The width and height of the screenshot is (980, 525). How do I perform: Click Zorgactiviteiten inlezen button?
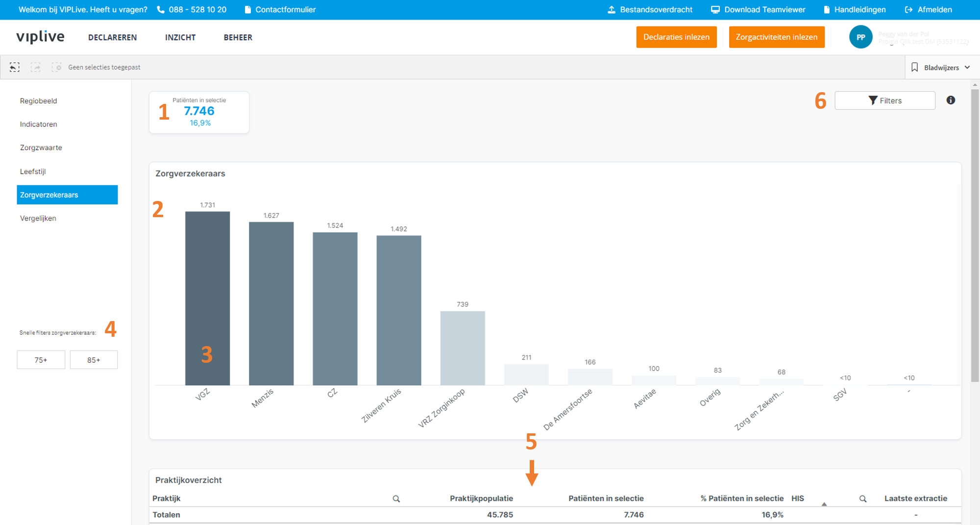pos(777,37)
